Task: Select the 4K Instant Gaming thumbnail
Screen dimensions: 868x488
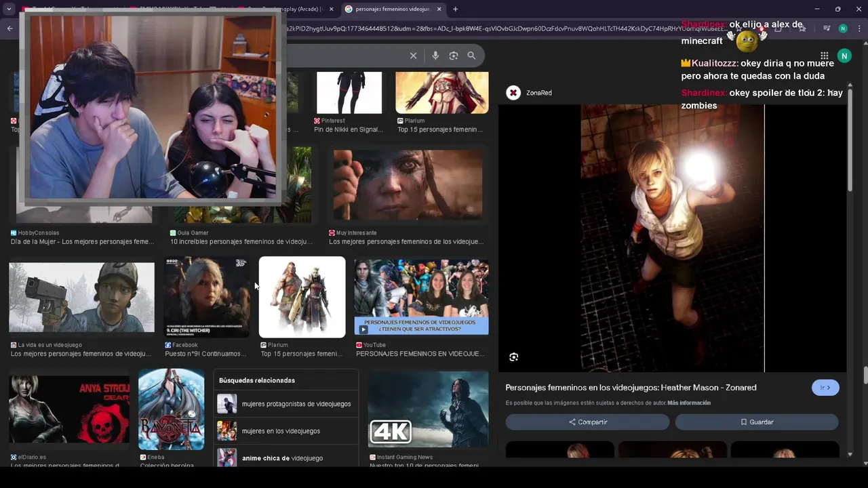Action: [x=428, y=409]
